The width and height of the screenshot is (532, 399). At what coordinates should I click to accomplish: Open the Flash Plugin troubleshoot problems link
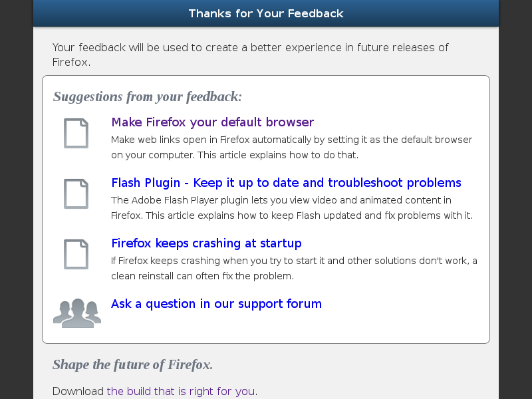click(287, 183)
